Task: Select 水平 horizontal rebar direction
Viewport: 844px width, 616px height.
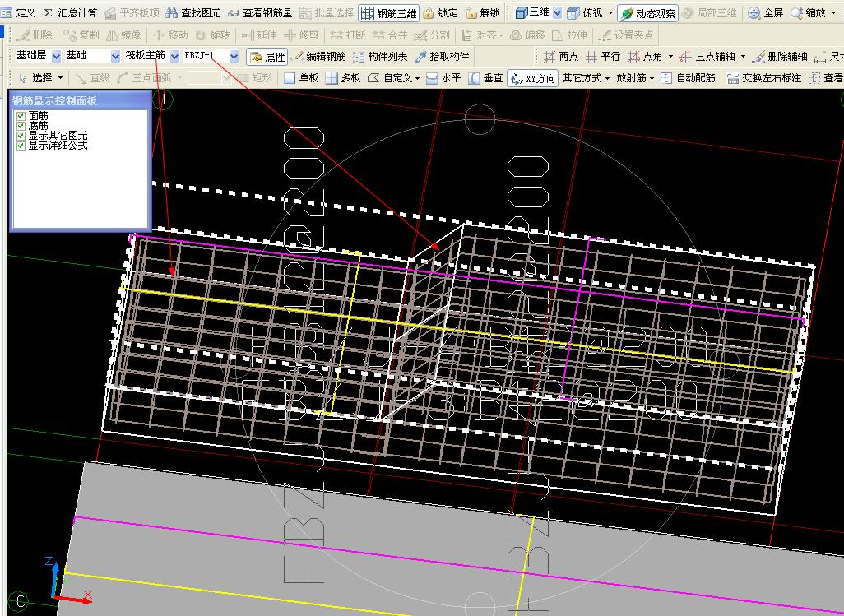Action: pos(443,78)
